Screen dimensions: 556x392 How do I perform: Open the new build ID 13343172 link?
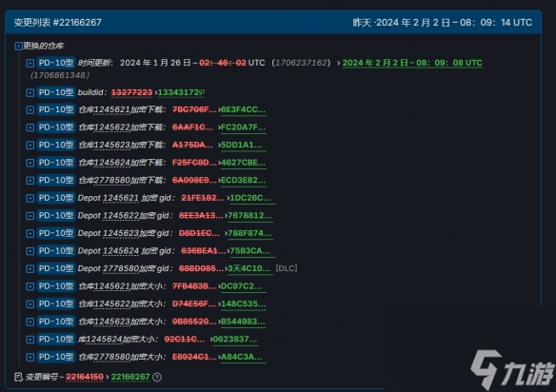(x=178, y=92)
